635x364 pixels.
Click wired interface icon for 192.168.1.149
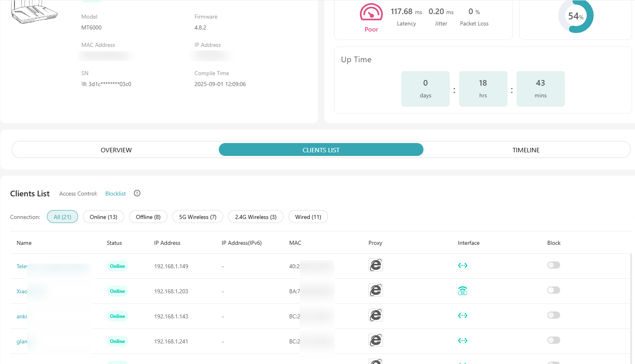[462, 265]
